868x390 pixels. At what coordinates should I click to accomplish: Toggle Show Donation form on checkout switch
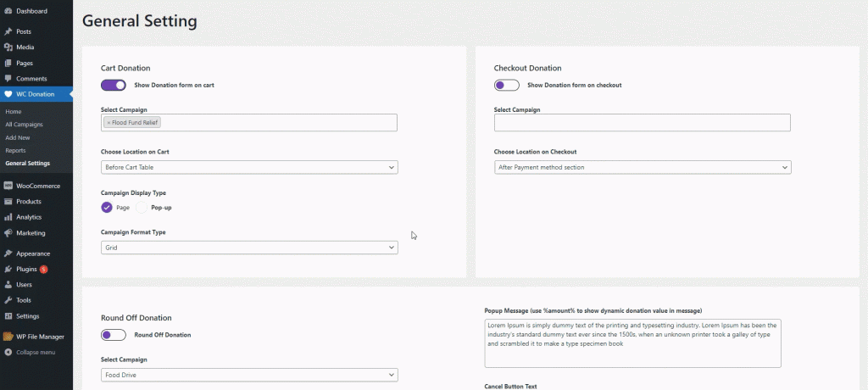pyautogui.click(x=507, y=86)
